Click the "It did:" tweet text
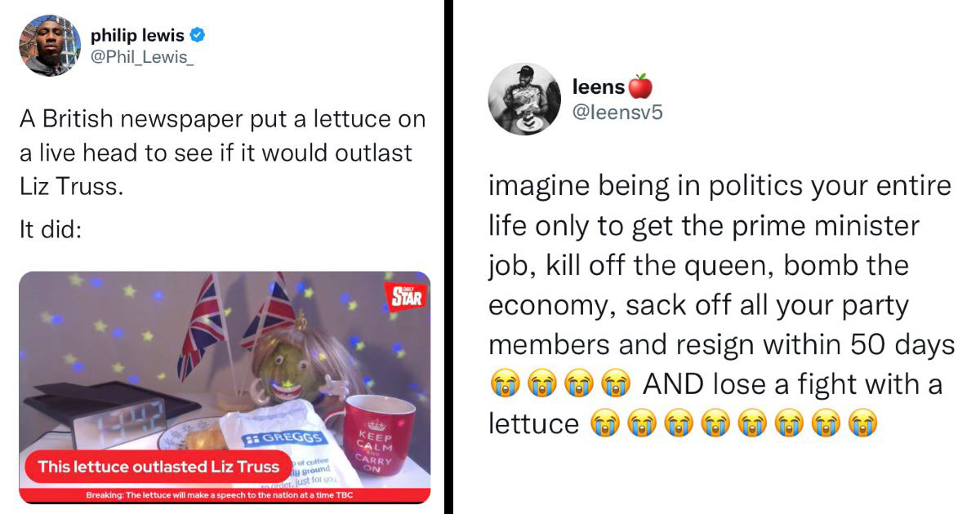This screenshot has height=514, width=980. [51, 230]
